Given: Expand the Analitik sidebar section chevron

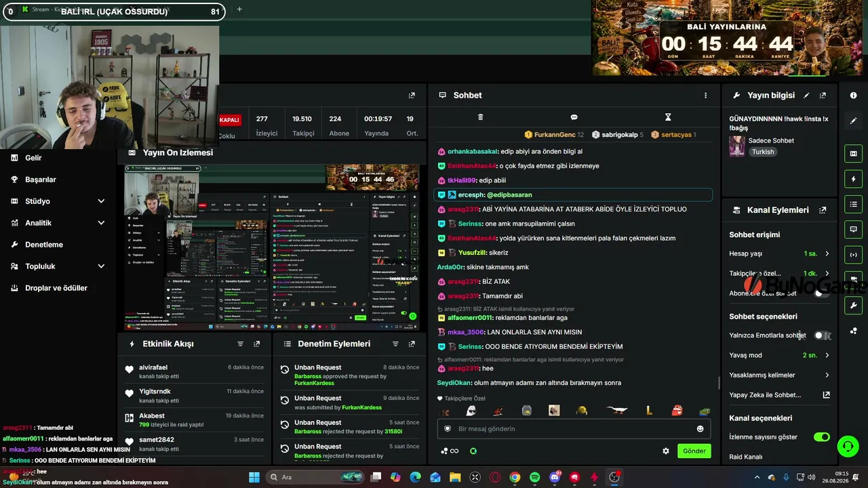Looking at the screenshot, I should (101, 223).
